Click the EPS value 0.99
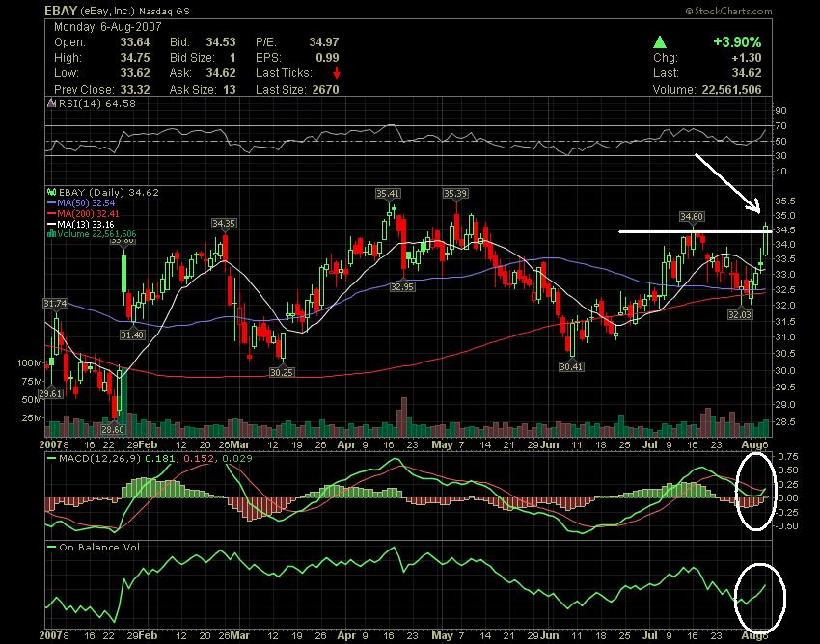The image size is (820, 644). click(327, 58)
